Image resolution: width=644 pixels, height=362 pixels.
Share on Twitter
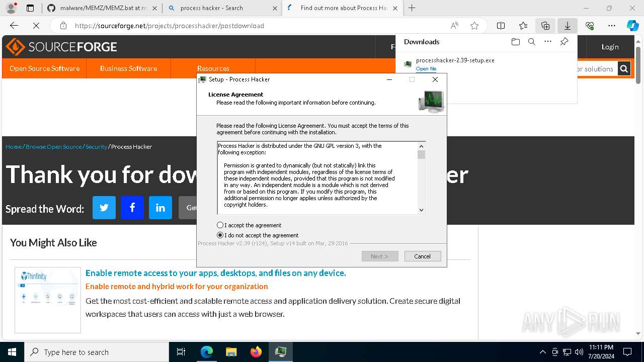click(x=104, y=208)
